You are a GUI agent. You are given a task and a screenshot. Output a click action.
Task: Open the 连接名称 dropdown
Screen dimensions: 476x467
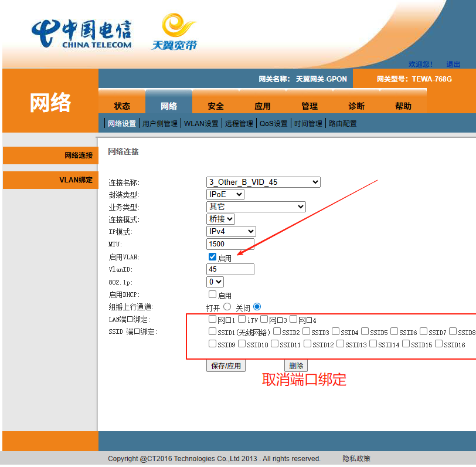[263, 182]
